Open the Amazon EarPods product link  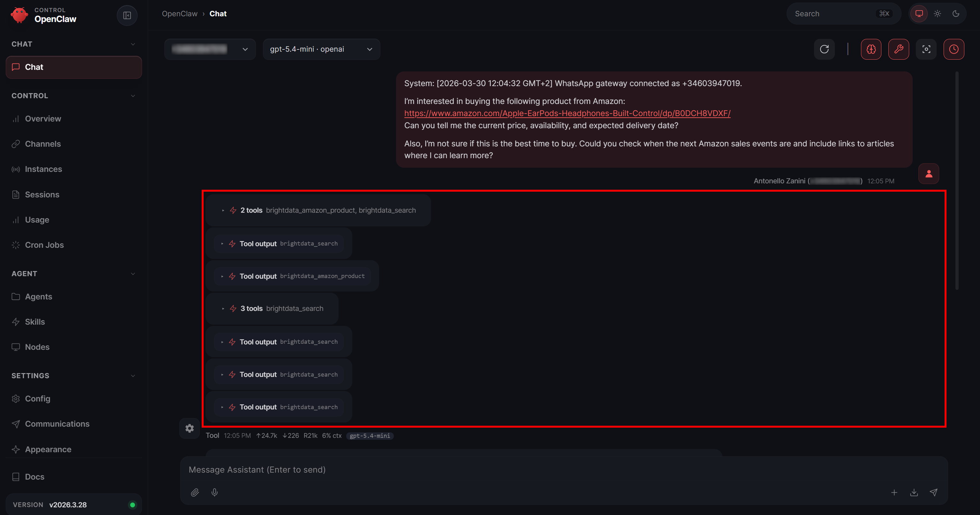567,113
